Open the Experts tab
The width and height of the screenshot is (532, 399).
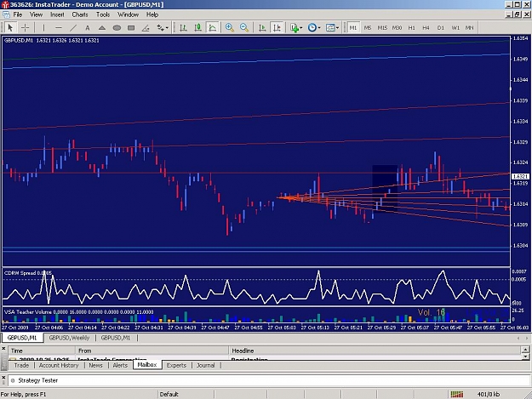pos(176,365)
